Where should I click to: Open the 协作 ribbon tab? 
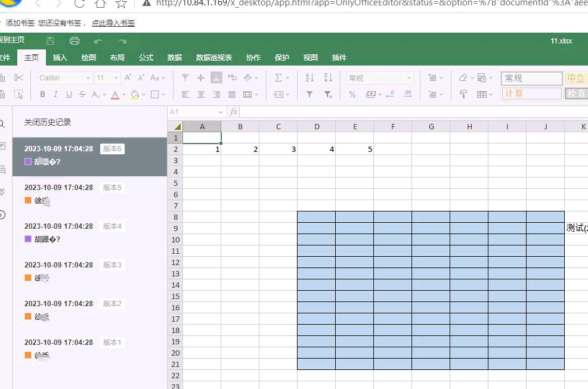pos(253,57)
